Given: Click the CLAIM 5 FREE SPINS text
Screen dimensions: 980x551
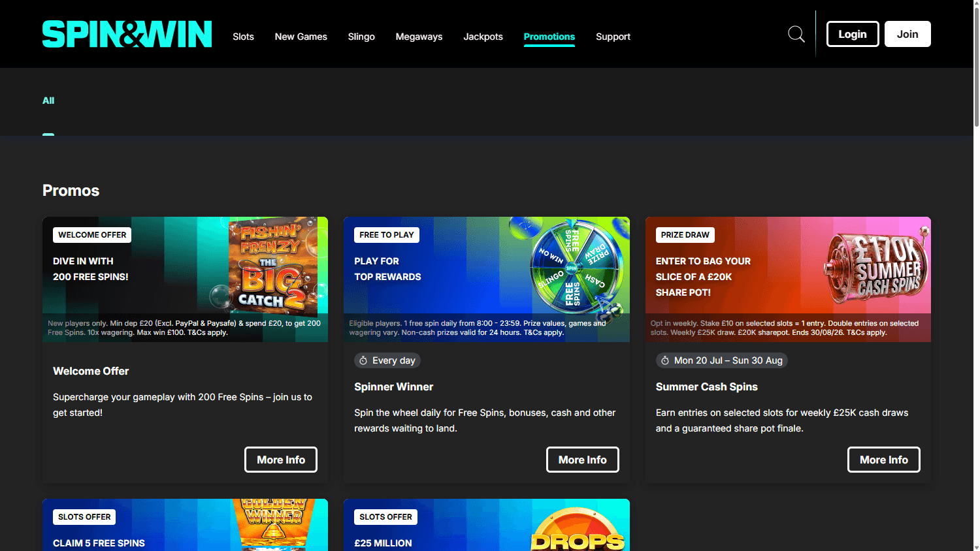Looking at the screenshot, I should (99, 543).
